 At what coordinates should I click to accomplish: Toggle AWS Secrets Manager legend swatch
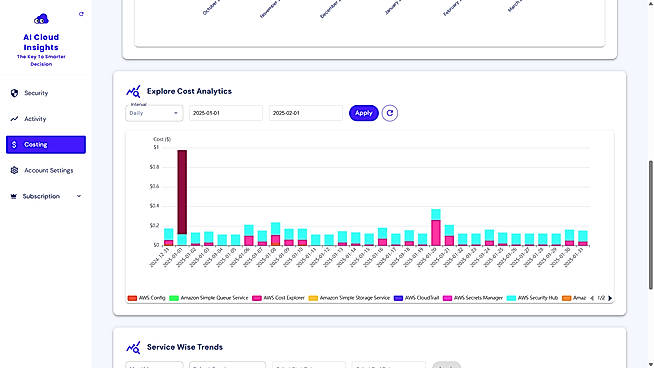(x=447, y=298)
